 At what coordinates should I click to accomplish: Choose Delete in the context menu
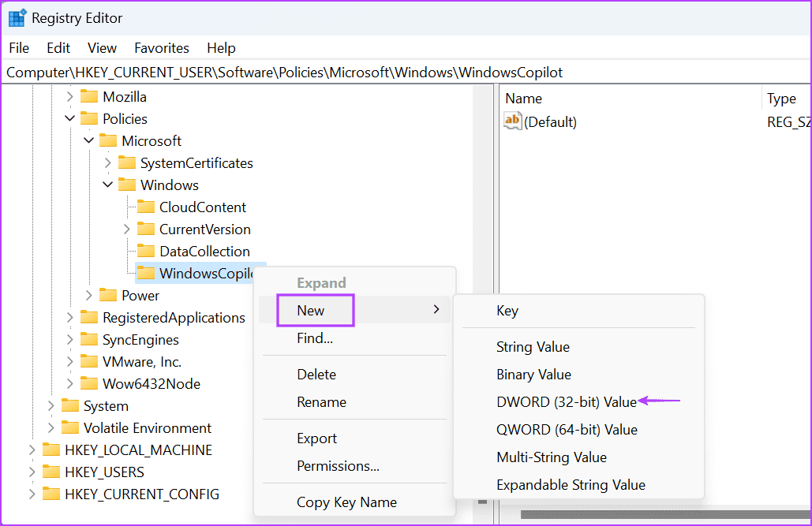355,375
